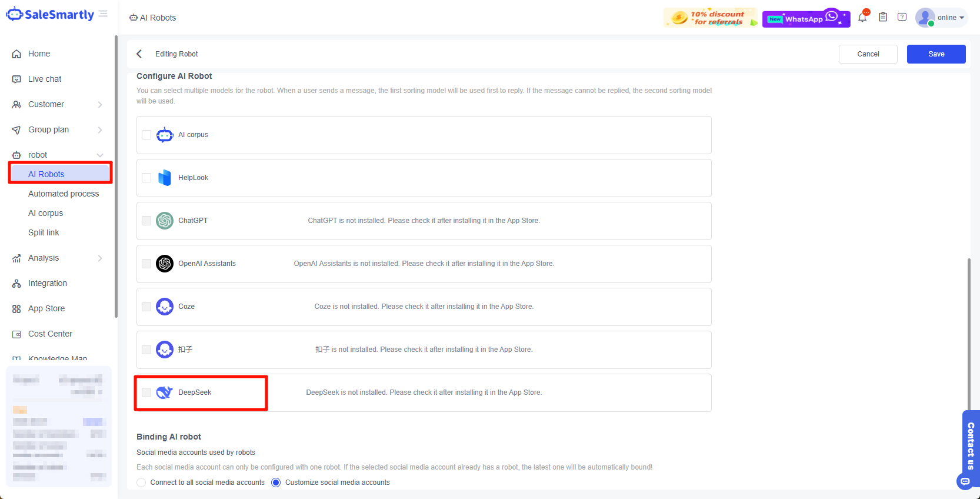Open the 10% discount referrals banner
Screen dimensions: 980x499
[x=710, y=18]
